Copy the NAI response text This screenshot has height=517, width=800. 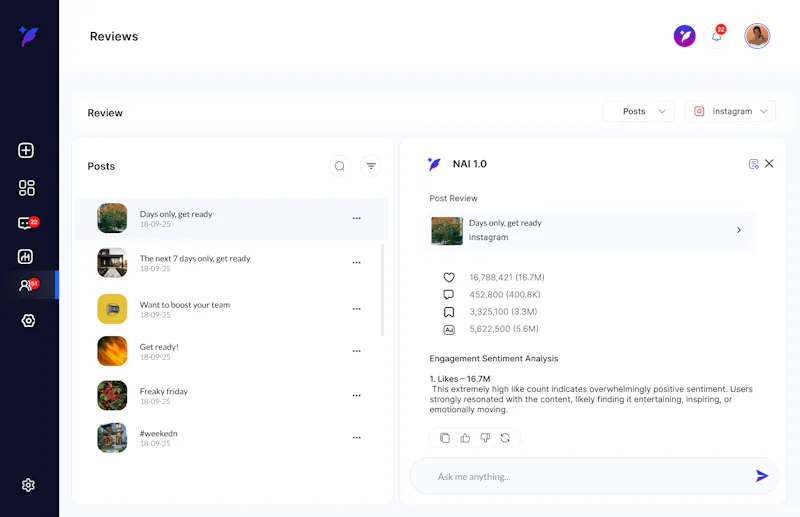tap(445, 438)
